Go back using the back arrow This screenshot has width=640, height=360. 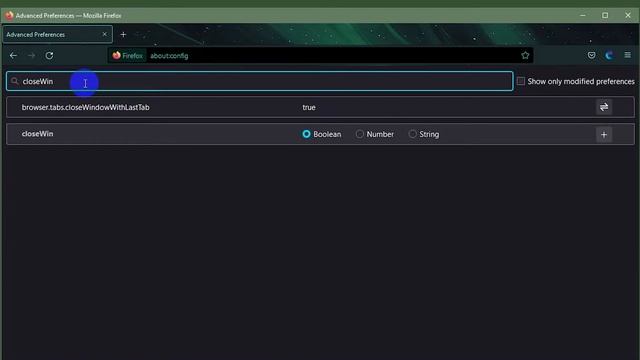[13, 56]
